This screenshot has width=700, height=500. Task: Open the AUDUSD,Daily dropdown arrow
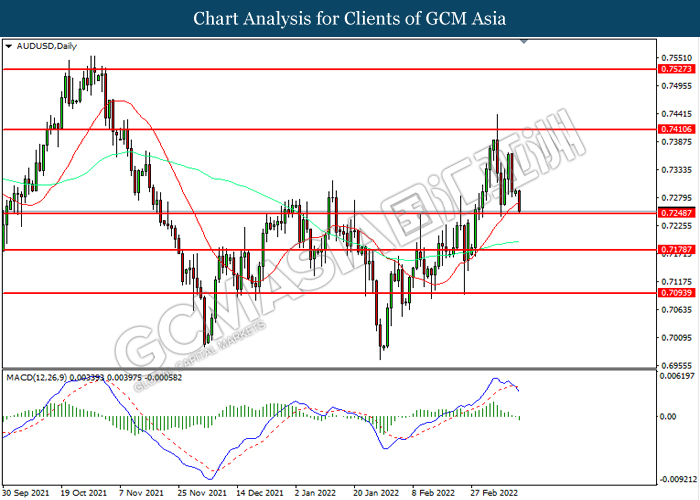click(x=8, y=46)
